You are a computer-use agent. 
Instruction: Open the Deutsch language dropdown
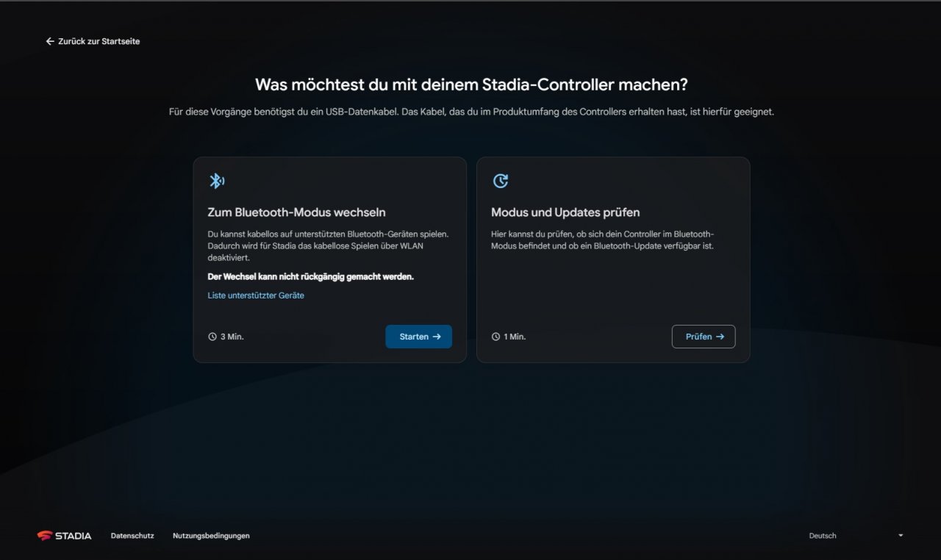(856, 536)
